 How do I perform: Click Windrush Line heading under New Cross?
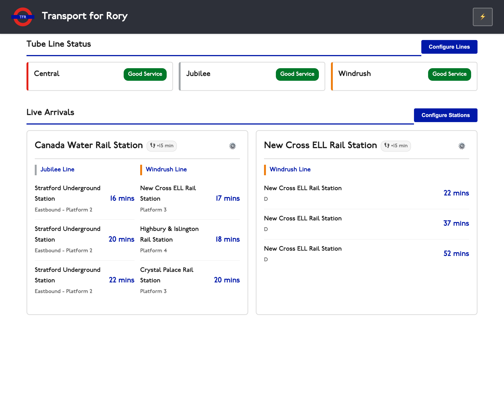290,169
